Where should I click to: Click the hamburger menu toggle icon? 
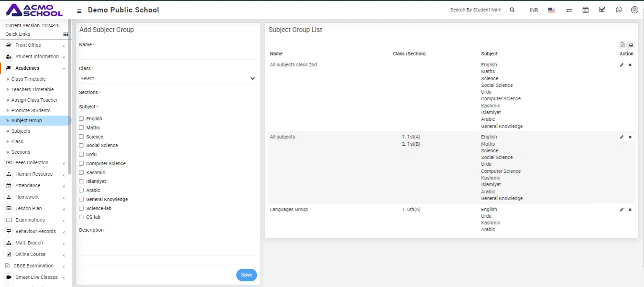click(x=79, y=11)
